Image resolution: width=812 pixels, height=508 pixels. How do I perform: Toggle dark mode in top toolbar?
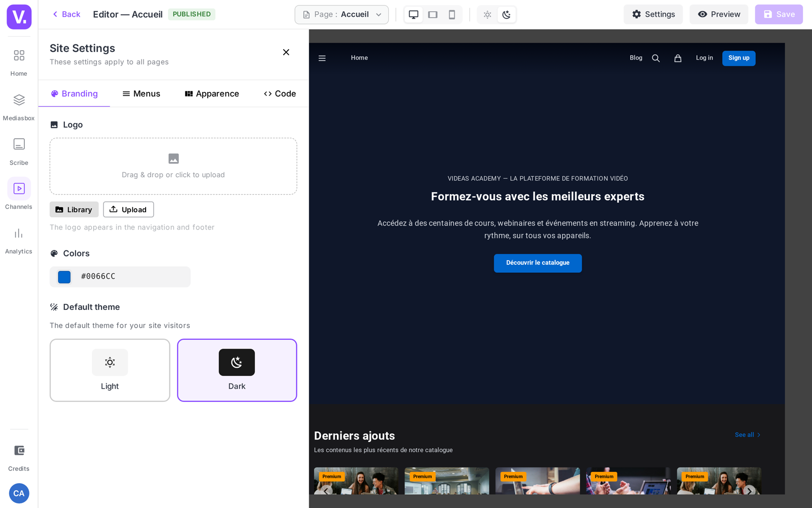click(506, 15)
